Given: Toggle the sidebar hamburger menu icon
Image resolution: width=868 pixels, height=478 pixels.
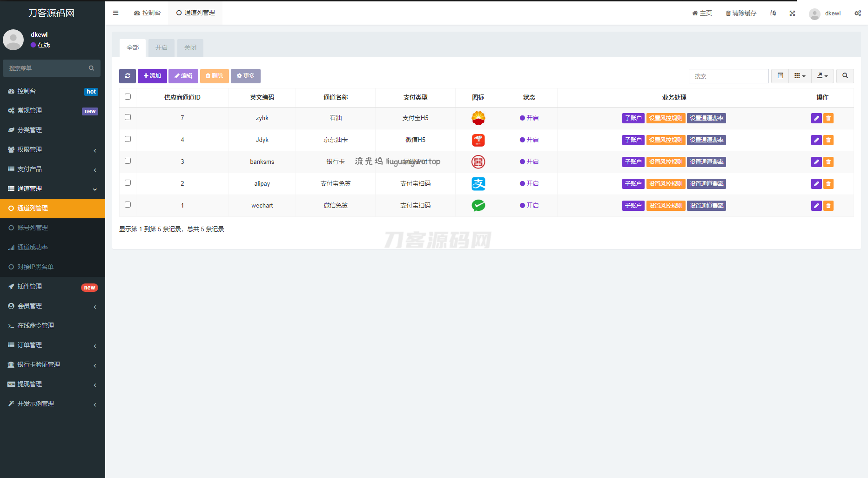Looking at the screenshot, I should (x=115, y=13).
